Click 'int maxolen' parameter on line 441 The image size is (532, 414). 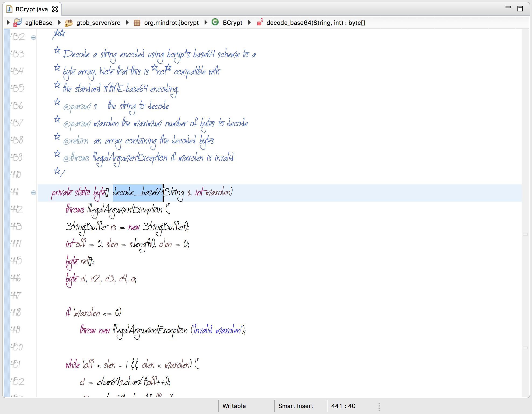(213, 193)
